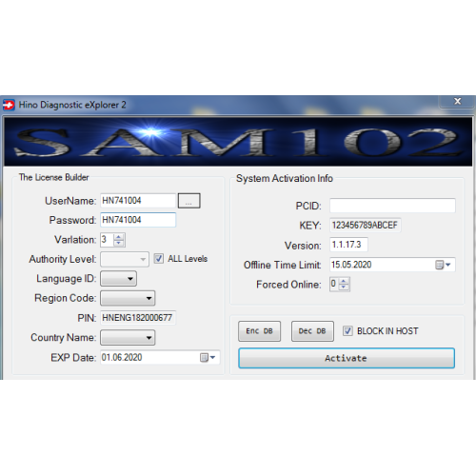Open the EXP Date calendar picker
The width and height of the screenshot is (476, 476).
click(x=208, y=358)
